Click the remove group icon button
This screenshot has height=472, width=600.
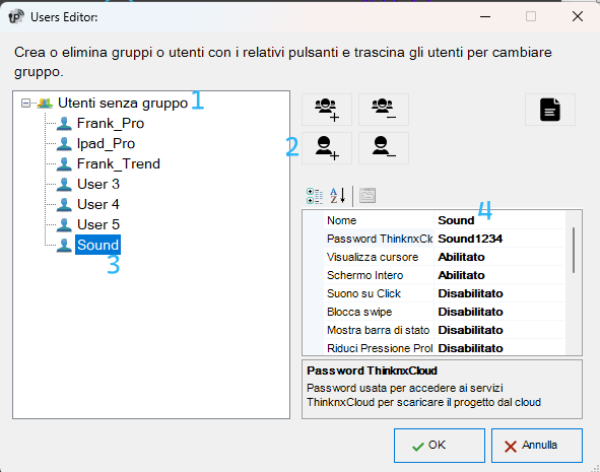[383, 109]
